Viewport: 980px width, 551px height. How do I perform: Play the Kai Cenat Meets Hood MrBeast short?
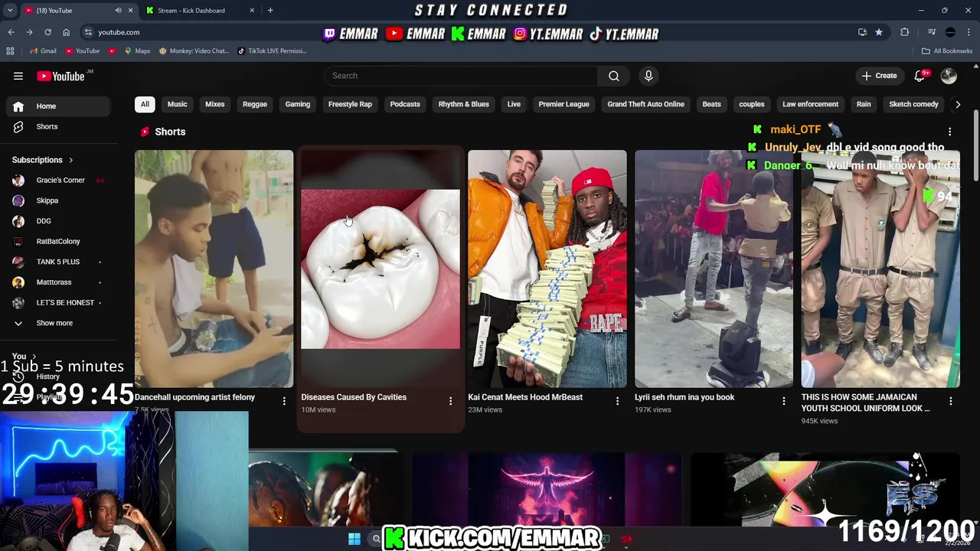547,269
